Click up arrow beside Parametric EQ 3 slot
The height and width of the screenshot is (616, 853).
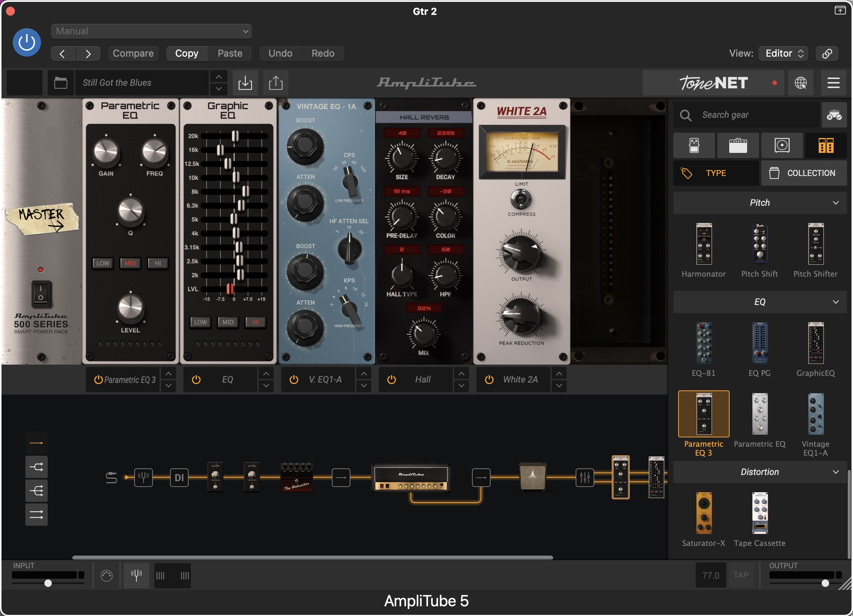click(x=169, y=374)
